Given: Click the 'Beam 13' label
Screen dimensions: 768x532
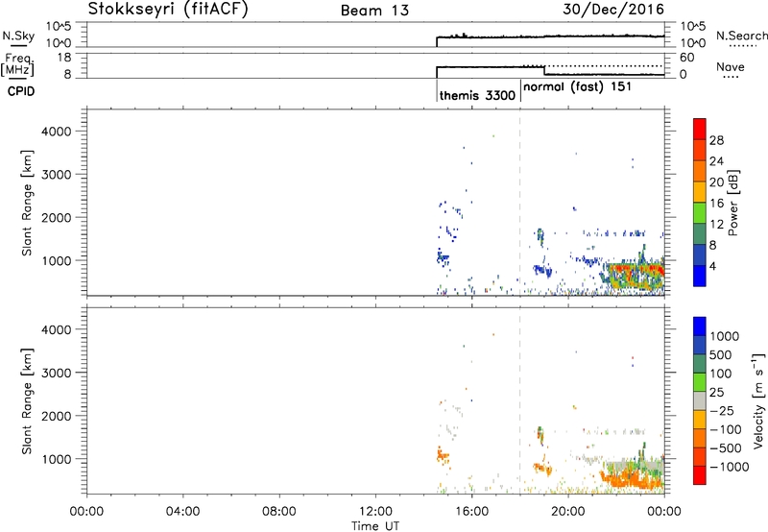Looking at the screenshot, I should pos(374,11).
